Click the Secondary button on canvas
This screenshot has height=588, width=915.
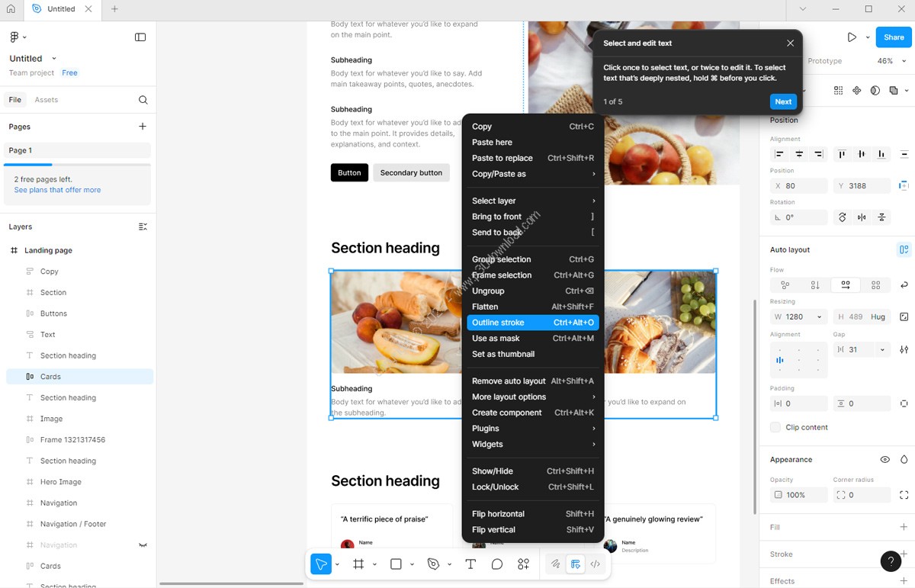click(411, 173)
